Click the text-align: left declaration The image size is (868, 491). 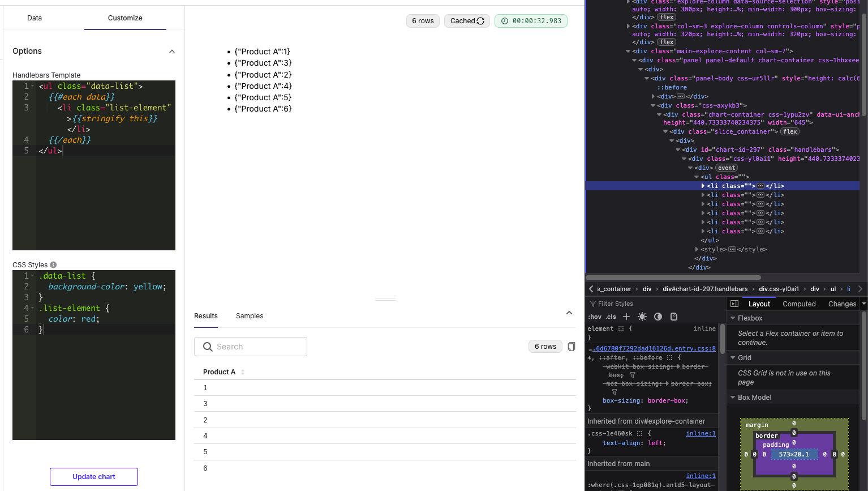(x=634, y=443)
